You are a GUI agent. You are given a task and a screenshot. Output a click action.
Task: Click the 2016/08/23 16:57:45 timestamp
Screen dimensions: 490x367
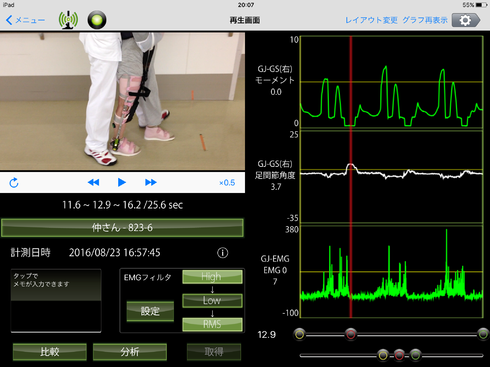(114, 253)
